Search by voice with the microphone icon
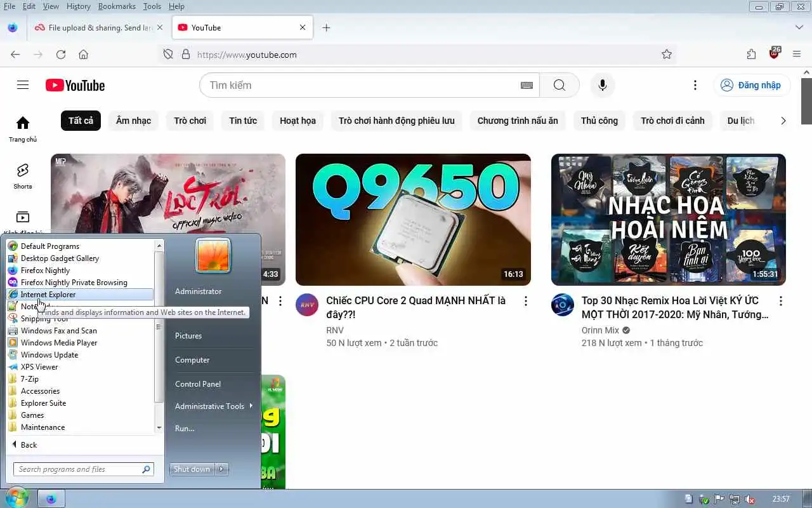The height and width of the screenshot is (508, 812). tap(603, 85)
